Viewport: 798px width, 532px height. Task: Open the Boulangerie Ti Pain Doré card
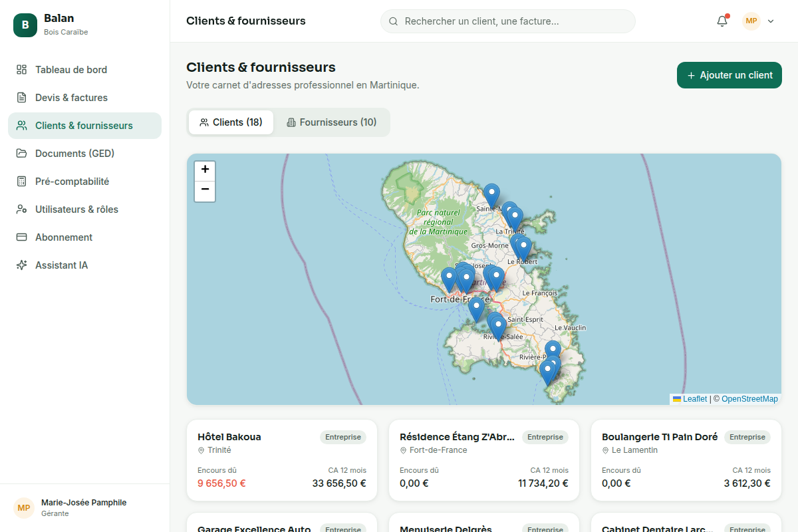point(686,460)
